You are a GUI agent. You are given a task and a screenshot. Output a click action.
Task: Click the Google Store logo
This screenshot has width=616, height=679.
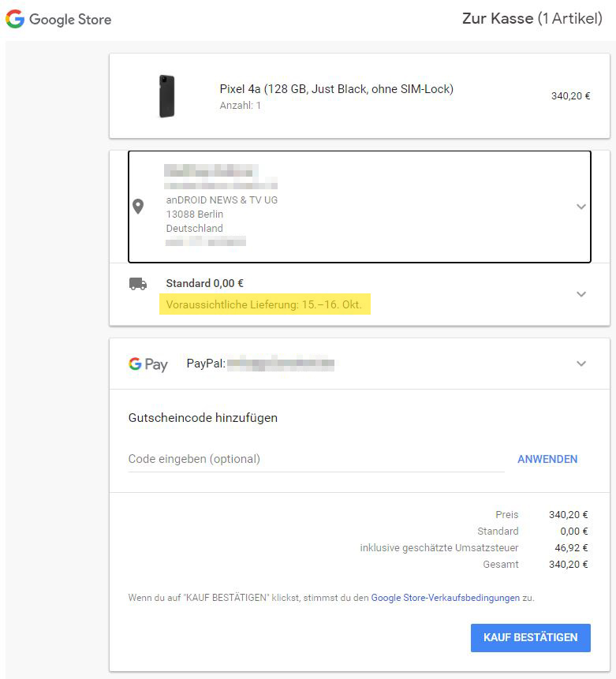coord(58,19)
